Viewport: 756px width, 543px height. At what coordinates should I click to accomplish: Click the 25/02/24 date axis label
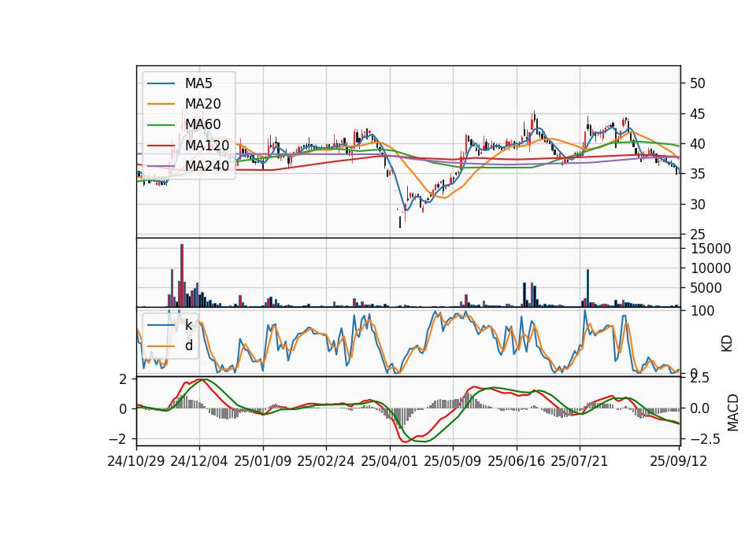[x=326, y=461]
